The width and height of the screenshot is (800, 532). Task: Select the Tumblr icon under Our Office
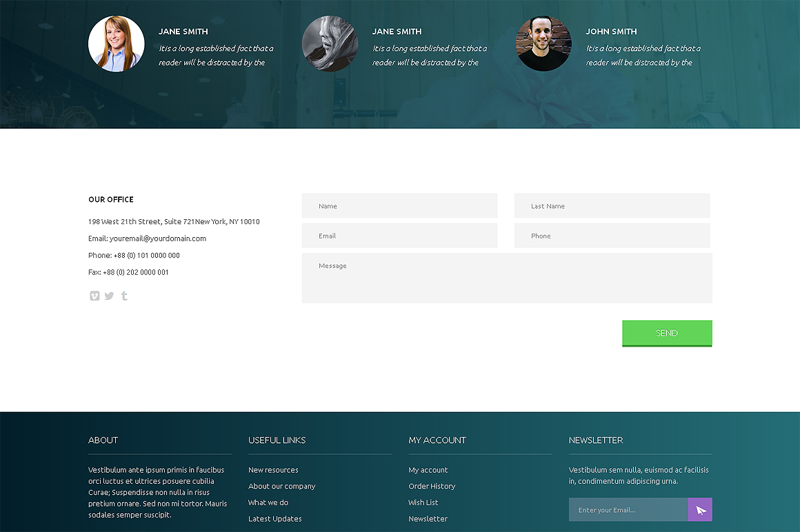(124, 296)
